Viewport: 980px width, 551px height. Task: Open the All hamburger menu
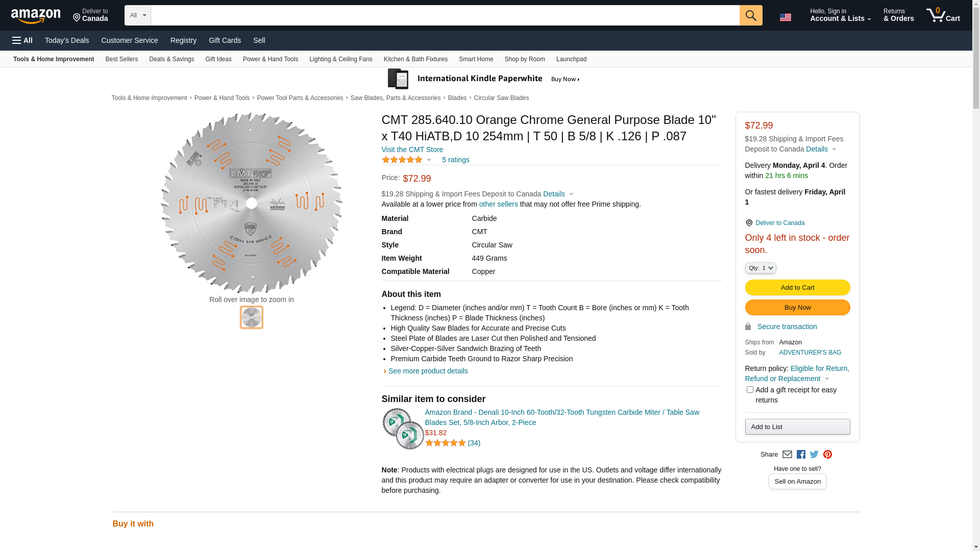click(22, 40)
